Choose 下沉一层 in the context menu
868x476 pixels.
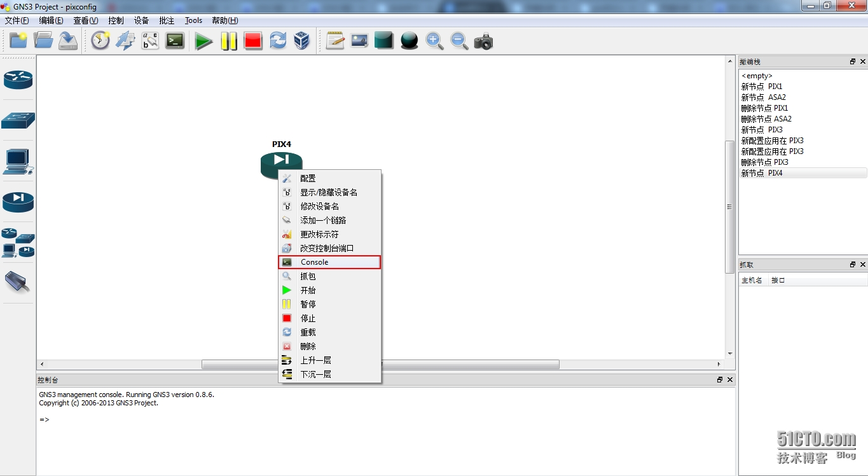[330, 374]
